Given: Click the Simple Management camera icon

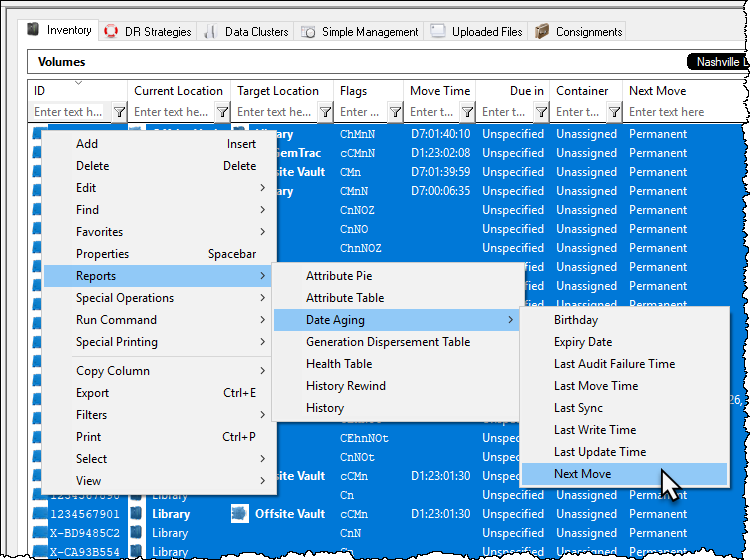Looking at the screenshot, I should [x=308, y=32].
